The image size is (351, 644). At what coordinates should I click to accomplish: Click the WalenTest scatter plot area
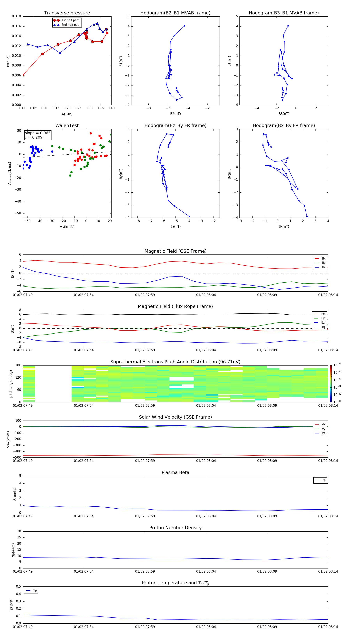point(67,173)
